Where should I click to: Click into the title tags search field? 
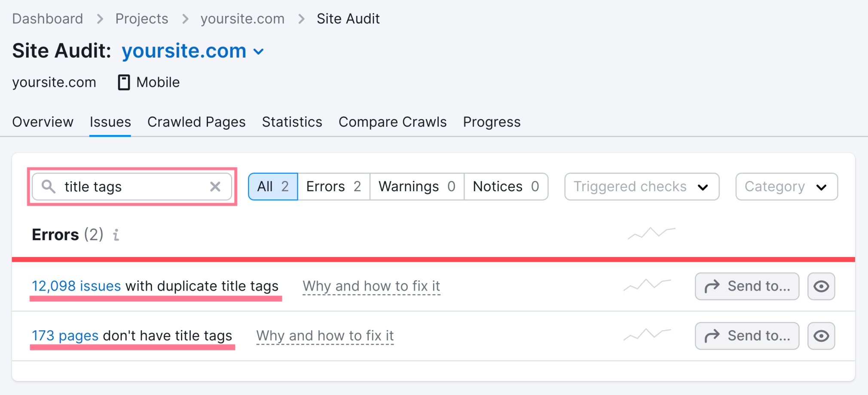click(132, 187)
